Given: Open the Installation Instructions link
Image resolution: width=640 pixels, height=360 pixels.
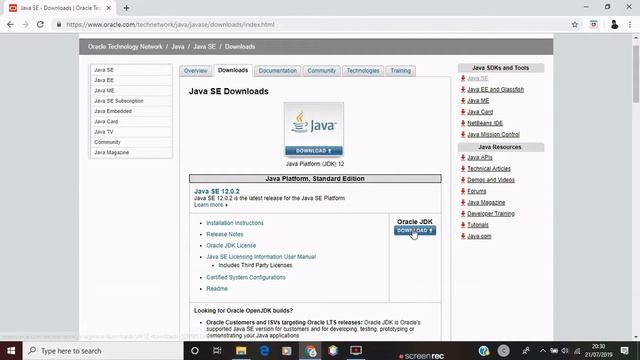Looking at the screenshot, I should pyautogui.click(x=235, y=223).
